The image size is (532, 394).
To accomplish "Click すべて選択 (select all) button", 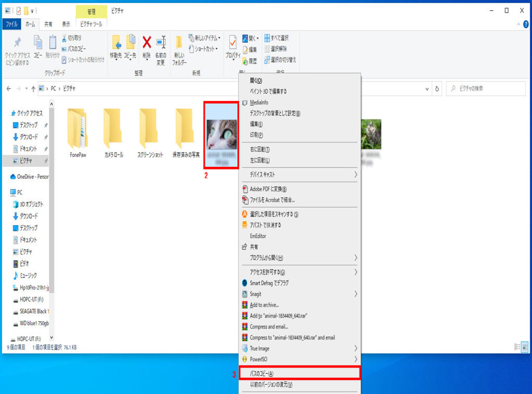I will 276,38.
